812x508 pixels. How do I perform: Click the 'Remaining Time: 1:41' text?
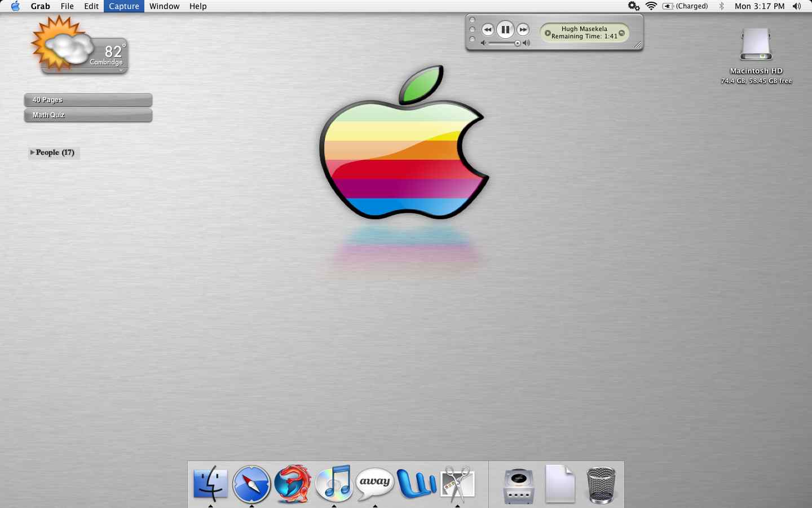584,36
